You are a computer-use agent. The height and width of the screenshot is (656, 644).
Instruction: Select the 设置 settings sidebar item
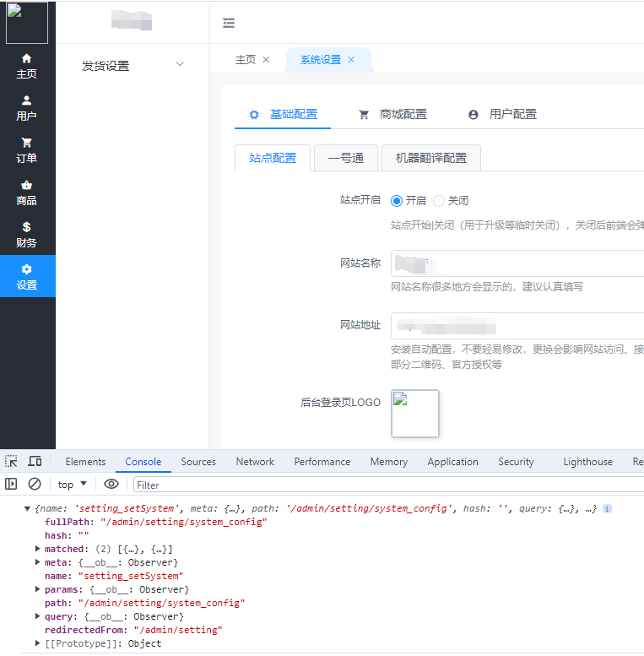pos(27,276)
